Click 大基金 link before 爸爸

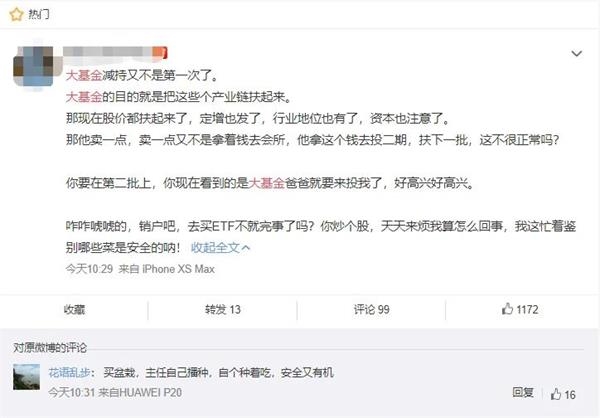[267, 183]
